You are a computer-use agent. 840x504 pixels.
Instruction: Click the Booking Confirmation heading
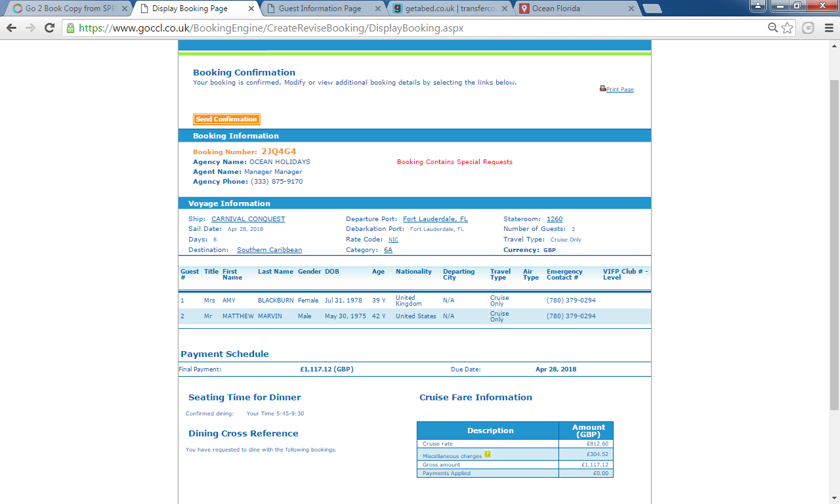(244, 73)
